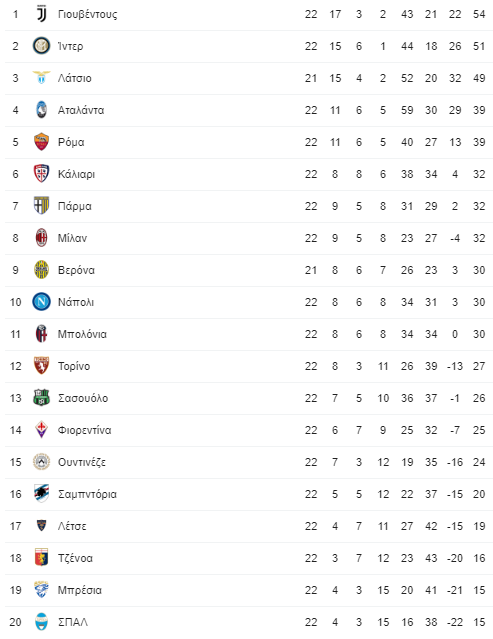Select the Milan club badge

tap(41, 238)
